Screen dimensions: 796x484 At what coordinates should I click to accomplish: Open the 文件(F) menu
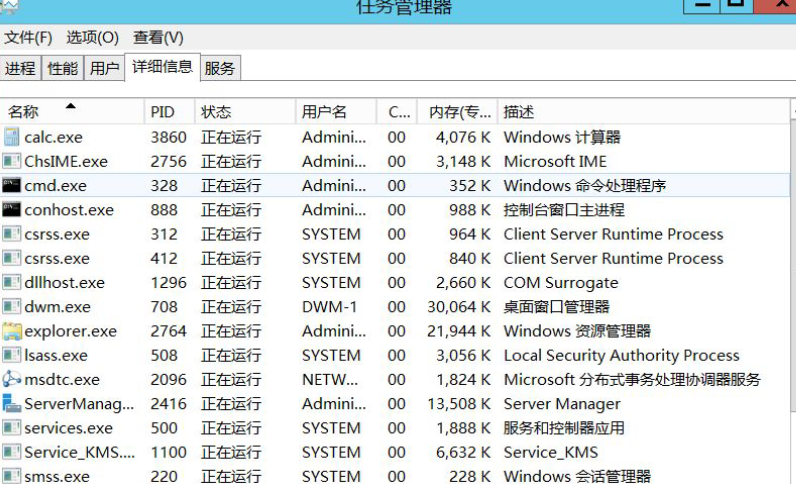pyautogui.click(x=28, y=38)
